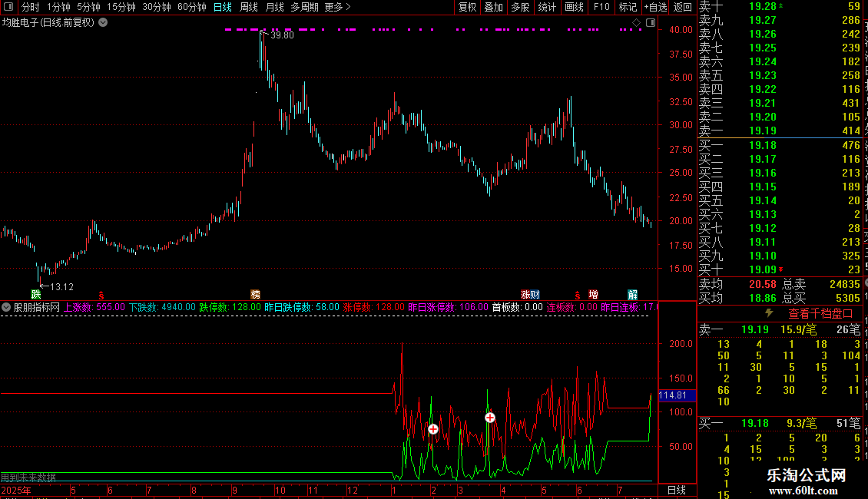Click the 39.80 high price label

(x=283, y=35)
